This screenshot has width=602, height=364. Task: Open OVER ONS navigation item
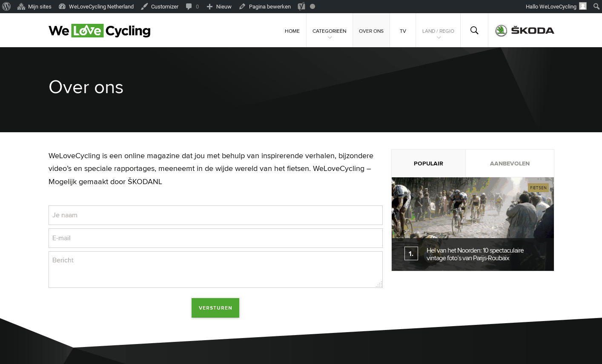pos(371,31)
